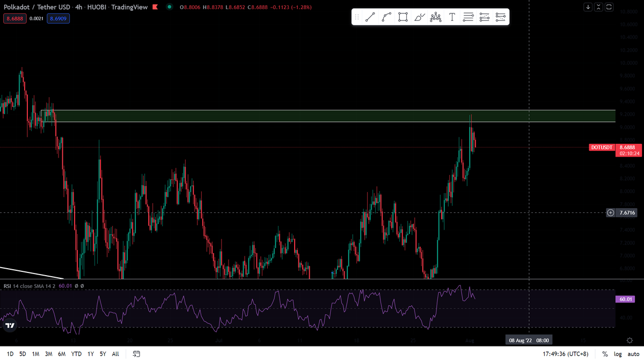Set chart range to All

(115, 354)
